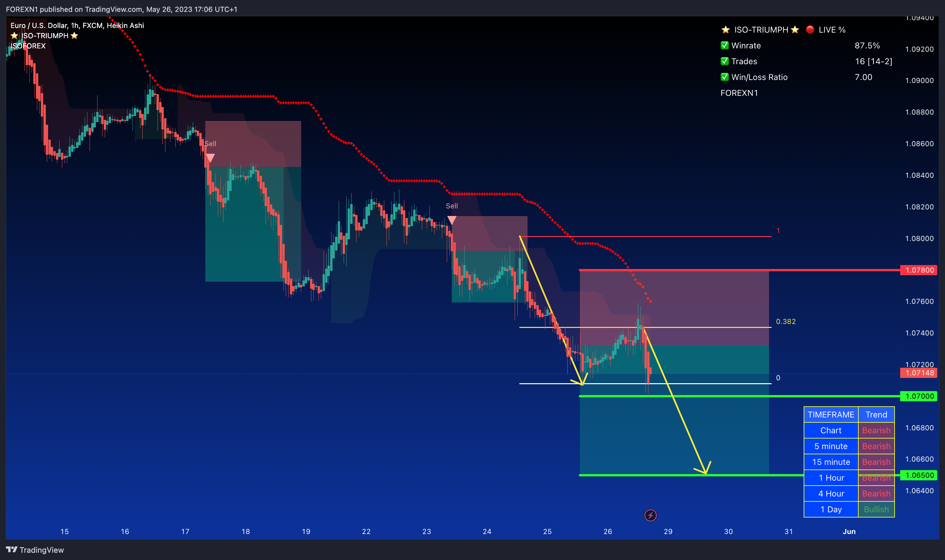Click the 1.09000 price axis label

click(919, 80)
